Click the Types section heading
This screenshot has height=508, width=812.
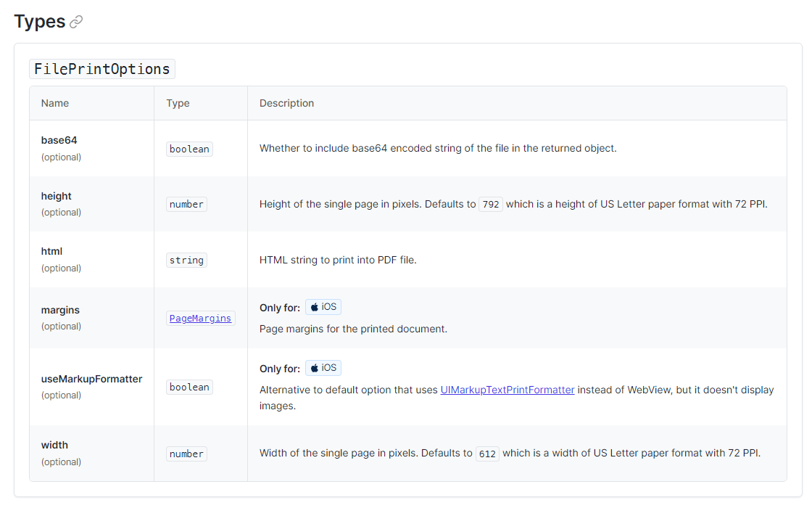[40, 22]
